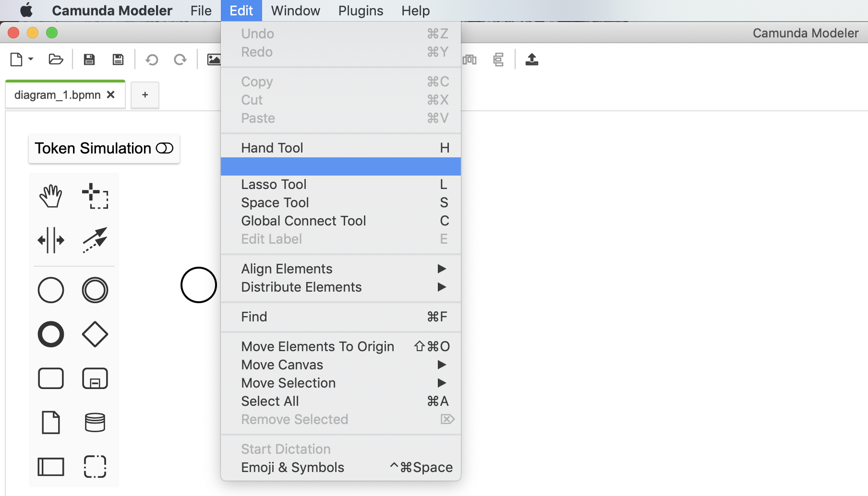Viewport: 868px width, 496px height.
Task: Close the diagram_1.bpmn tab
Action: (111, 94)
